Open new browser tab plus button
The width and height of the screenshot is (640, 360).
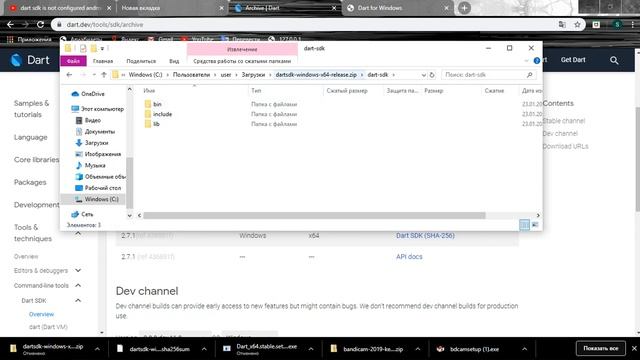pyautogui.click(x=464, y=8)
